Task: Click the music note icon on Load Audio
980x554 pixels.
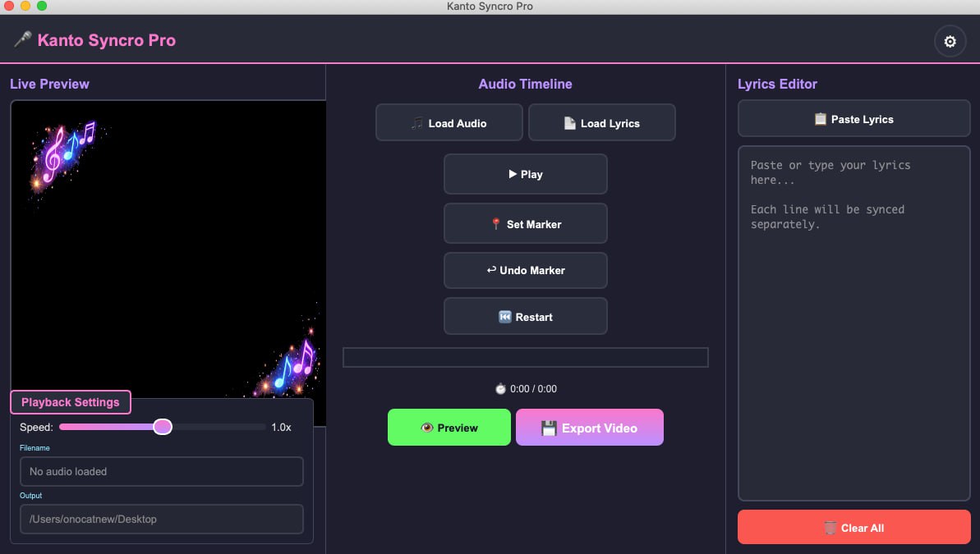Action: click(x=417, y=123)
